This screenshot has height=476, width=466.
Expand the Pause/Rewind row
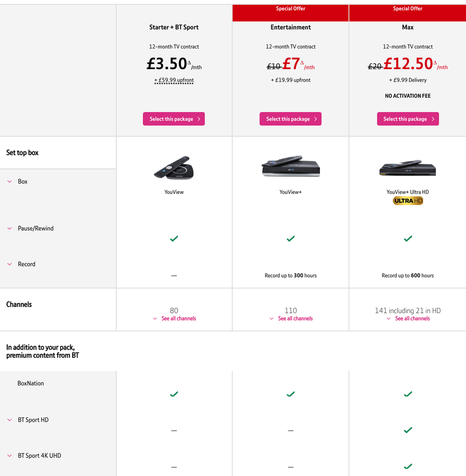[30, 228]
